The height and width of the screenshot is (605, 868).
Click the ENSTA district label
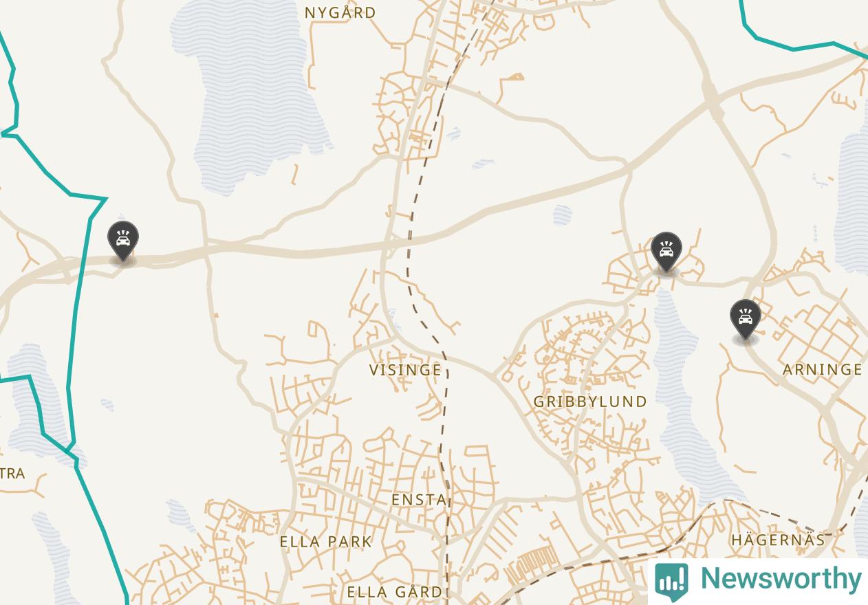[x=419, y=500]
